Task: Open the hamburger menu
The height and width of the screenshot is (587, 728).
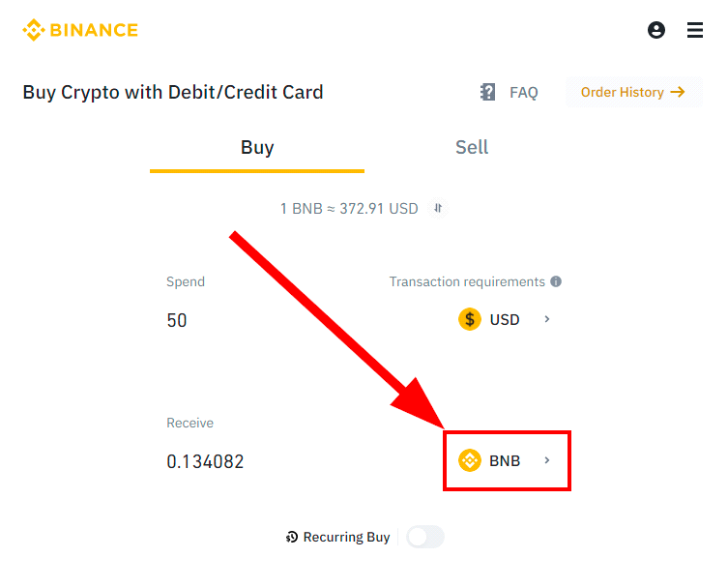Action: (695, 30)
